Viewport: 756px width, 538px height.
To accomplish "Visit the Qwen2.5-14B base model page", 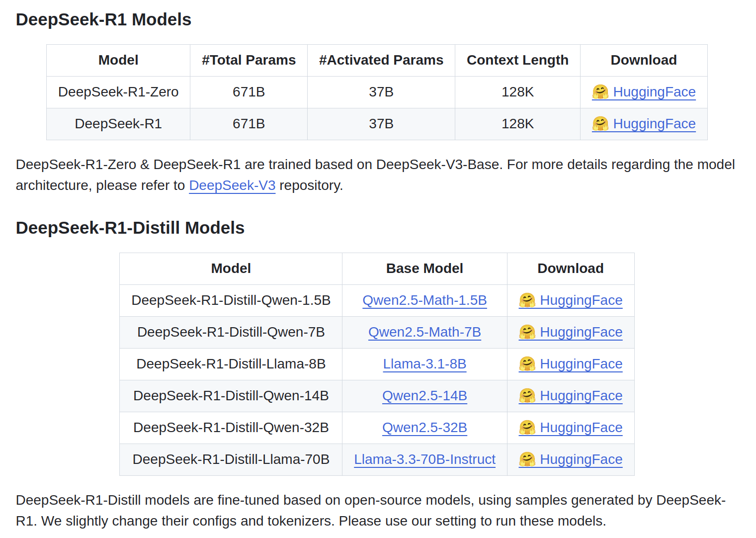I will (x=424, y=396).
